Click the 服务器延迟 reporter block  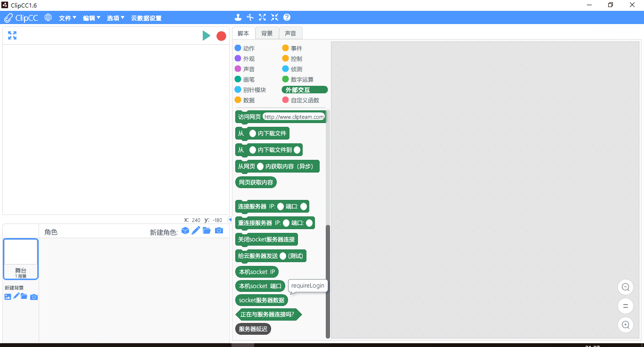point(253,329)
